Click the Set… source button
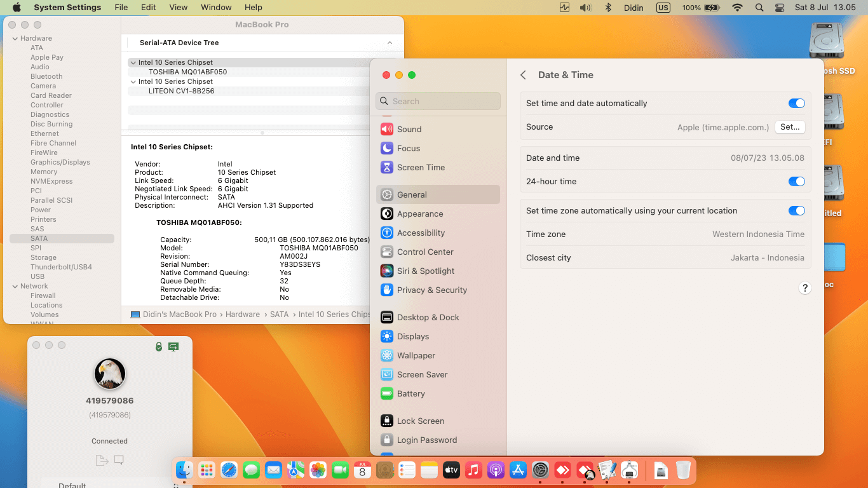The height and width of the screenshot is (488, 868). [790, 126]
